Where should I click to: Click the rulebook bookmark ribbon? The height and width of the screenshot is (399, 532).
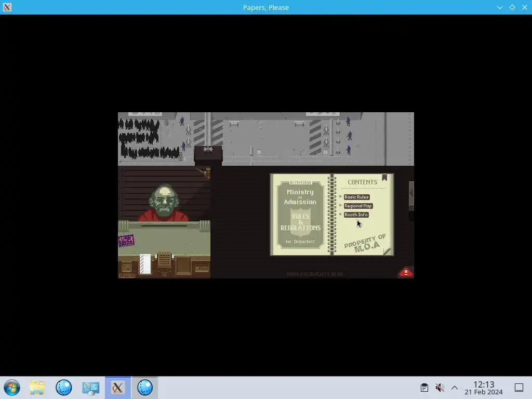[x=384, y=178]
